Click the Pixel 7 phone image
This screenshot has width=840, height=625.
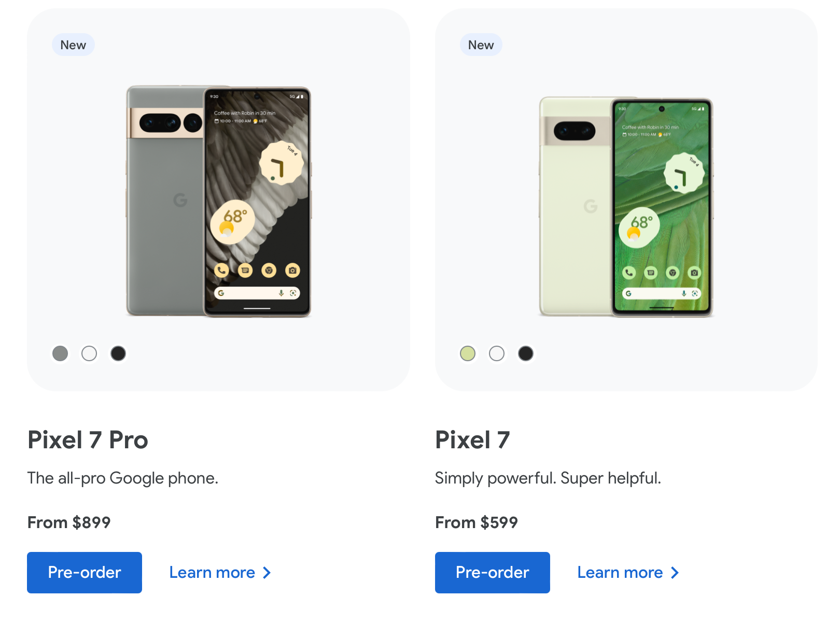626,206
